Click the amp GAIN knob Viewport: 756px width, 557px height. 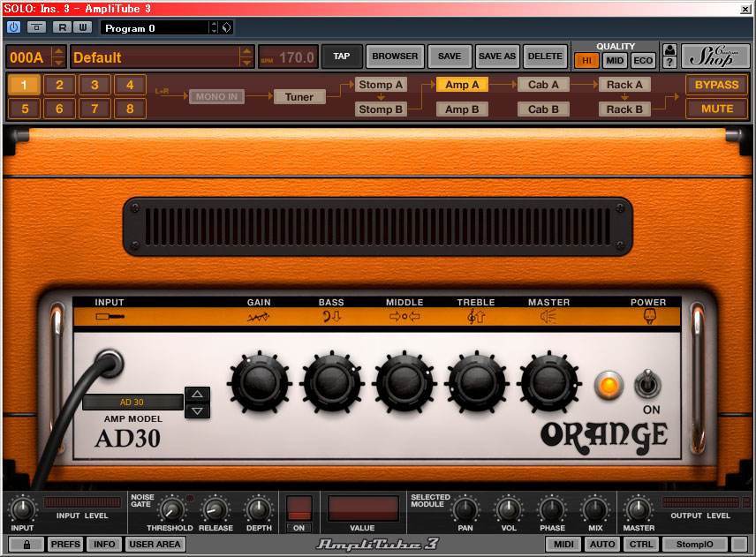pos(260,383)
